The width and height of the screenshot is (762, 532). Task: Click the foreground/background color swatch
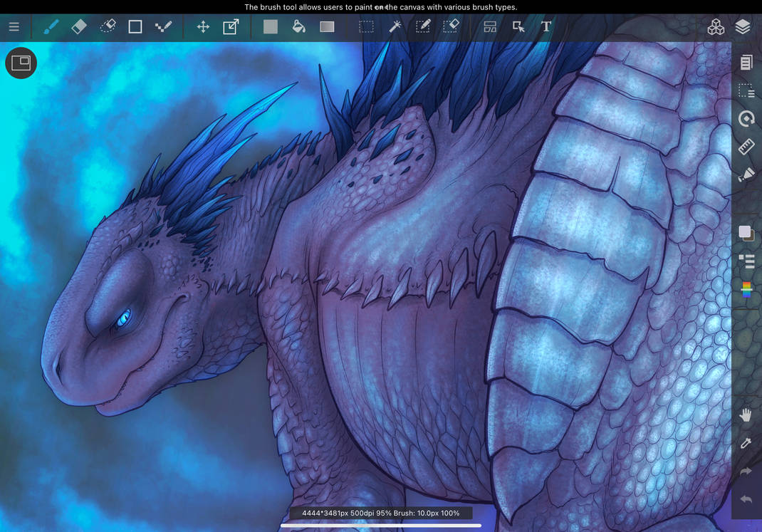[746, 233]
